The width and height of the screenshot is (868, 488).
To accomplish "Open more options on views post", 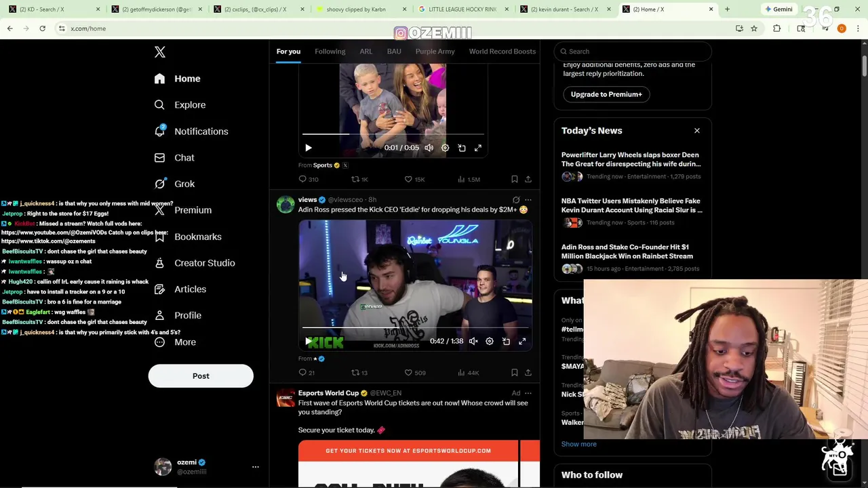I will click(x=528, y=200).
